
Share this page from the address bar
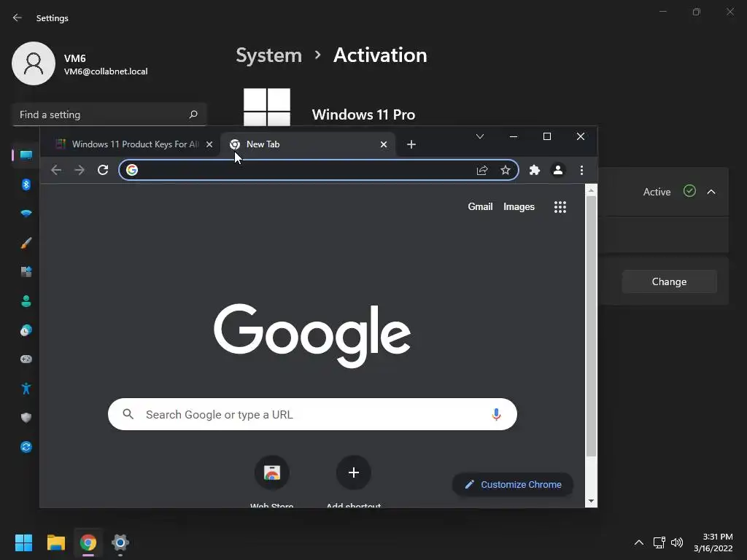(482, 170)
